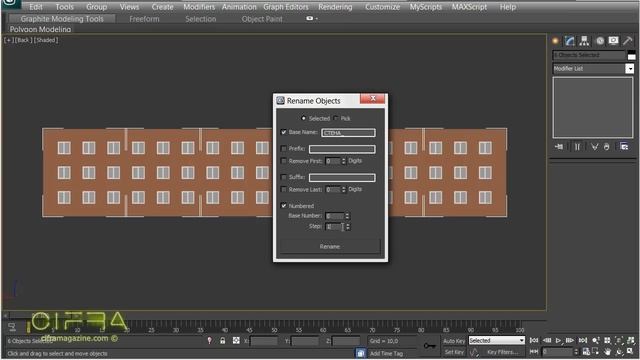Step to next frame
The height and width of the screenshot is (360, 640).
coord(570,340)
